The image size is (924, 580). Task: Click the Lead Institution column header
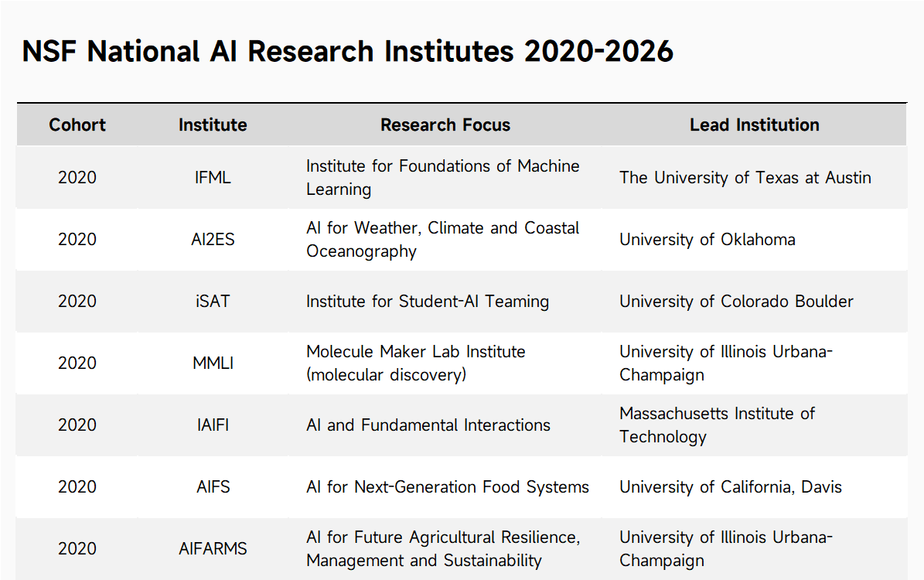pyautogui.click(x=755, y=125)
